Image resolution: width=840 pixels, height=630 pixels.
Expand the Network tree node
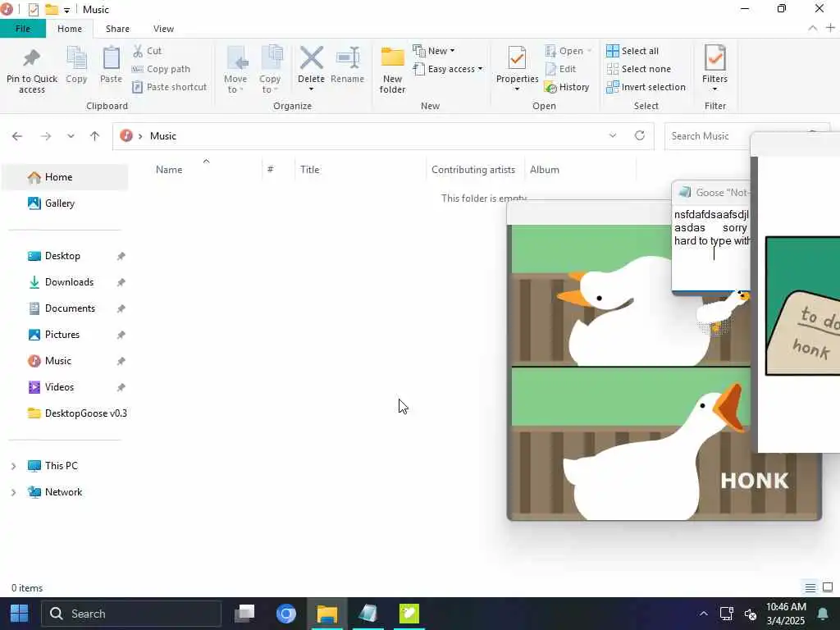point(13,492)
